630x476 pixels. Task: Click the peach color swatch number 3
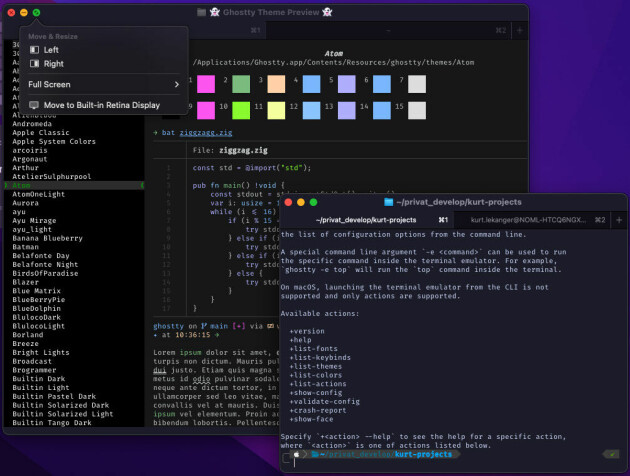pos(276,84)
